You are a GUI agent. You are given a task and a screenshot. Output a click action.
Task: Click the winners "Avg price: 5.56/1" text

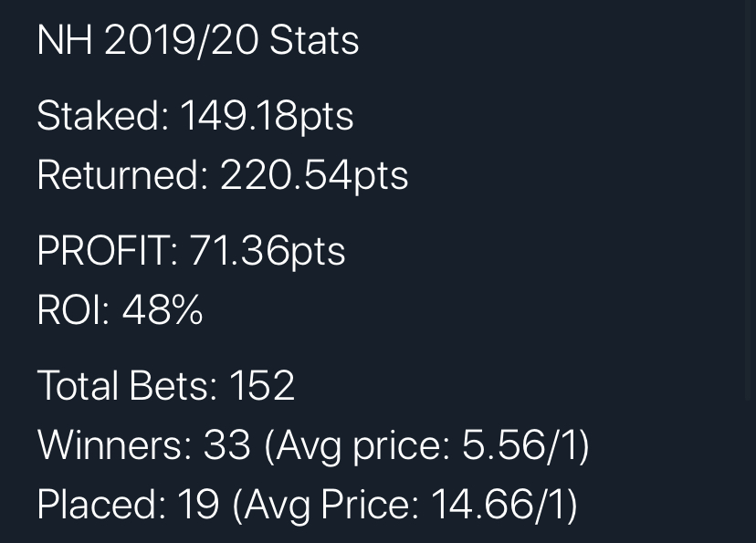(426, 444)
